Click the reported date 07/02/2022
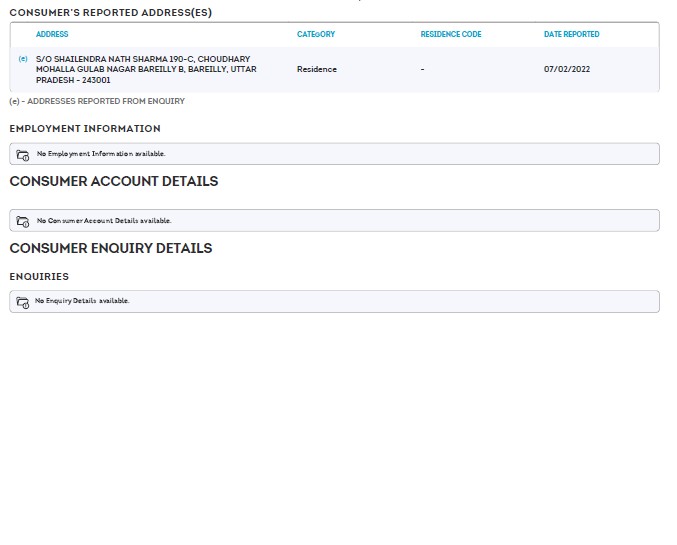The image size is (677, 545). [x=566, y=69]
